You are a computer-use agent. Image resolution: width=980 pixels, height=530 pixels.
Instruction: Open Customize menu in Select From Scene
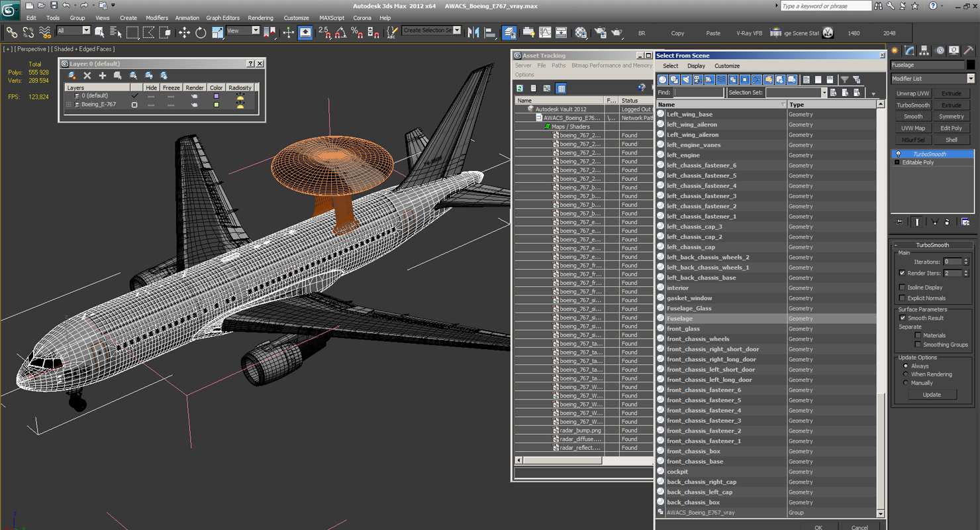point(727,66)
